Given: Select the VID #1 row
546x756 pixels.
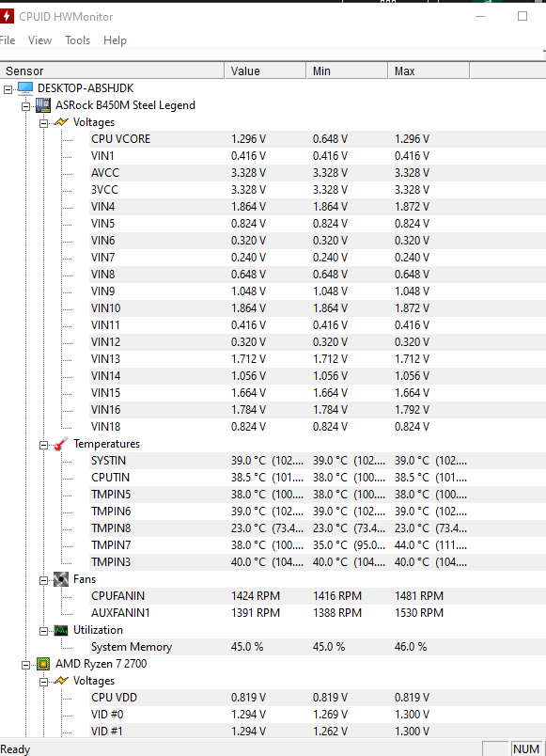Looking at the screenshot, I should [x=318, y=732].
